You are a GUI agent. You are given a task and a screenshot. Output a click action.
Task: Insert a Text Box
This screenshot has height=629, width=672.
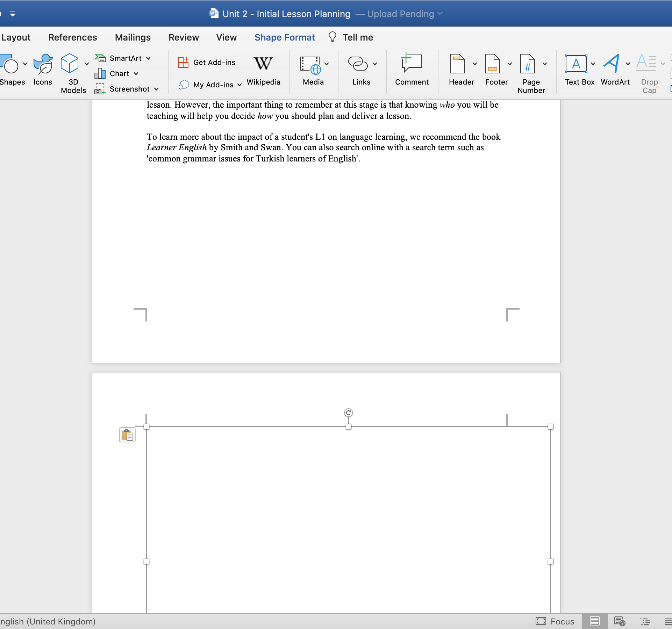pos(576,64)
